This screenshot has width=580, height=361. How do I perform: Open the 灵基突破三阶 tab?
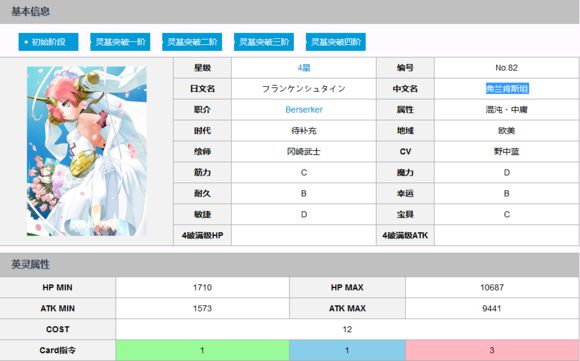click(264, 42)
